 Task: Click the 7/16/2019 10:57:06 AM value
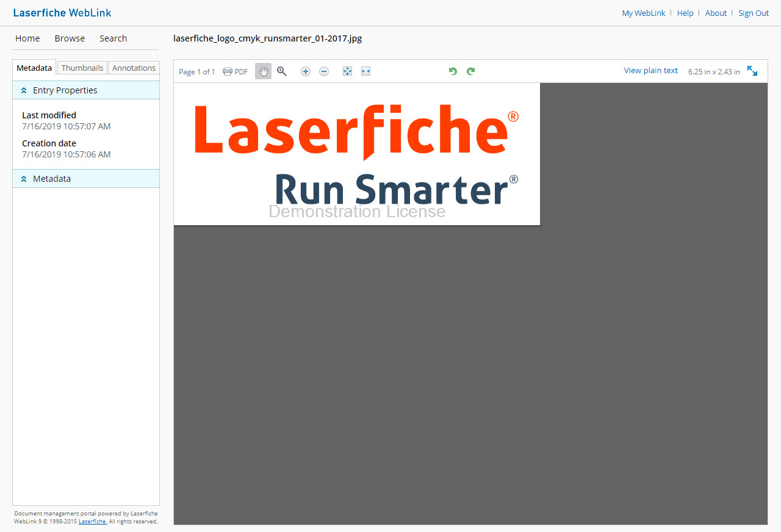67,155
